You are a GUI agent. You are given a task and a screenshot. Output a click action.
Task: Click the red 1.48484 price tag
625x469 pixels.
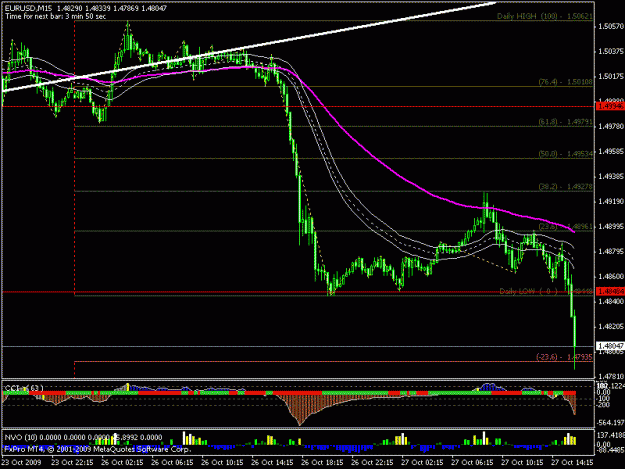610,292
